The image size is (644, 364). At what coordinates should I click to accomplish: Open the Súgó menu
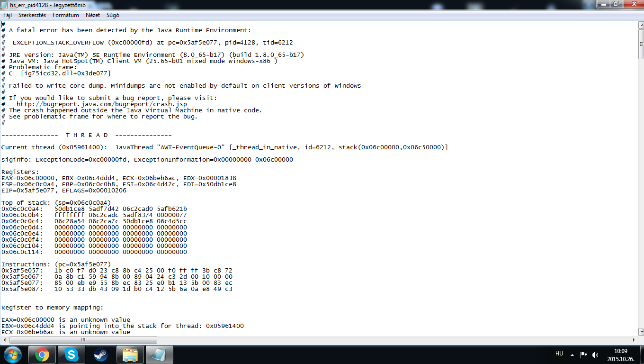[113, 15]
